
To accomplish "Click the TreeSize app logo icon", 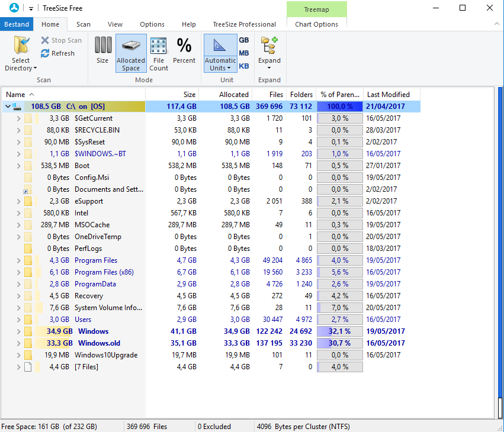I will coord(14,8).
